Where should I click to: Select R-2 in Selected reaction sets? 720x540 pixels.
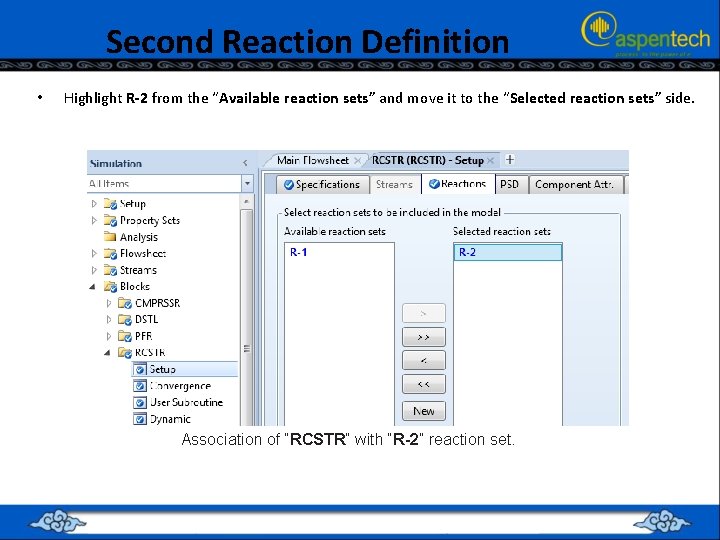click(x=508, y=252)
